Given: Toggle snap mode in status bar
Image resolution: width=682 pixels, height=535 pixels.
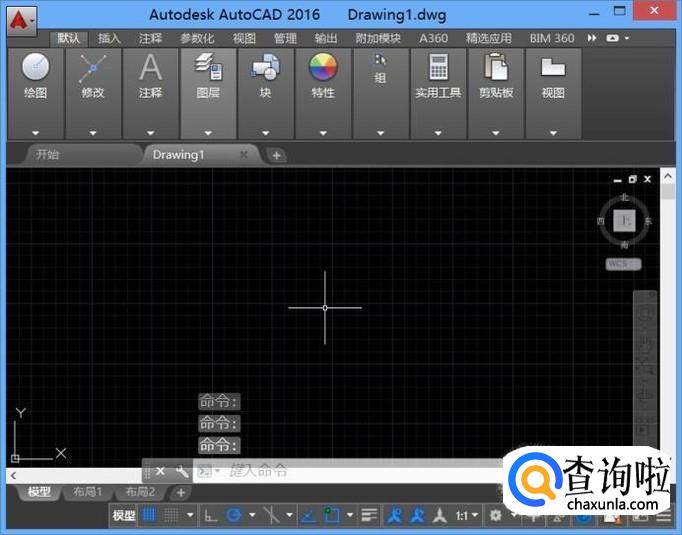Looking at the screenshot, I should click(171, 515).
